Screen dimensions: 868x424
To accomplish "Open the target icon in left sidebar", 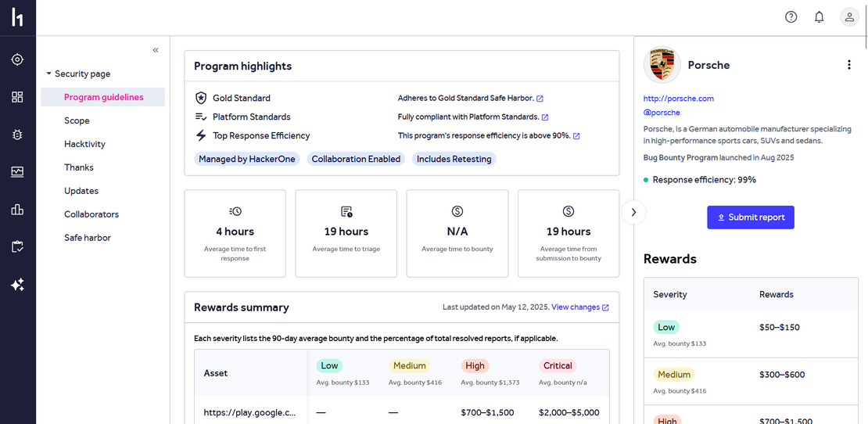I will point(17,59).
